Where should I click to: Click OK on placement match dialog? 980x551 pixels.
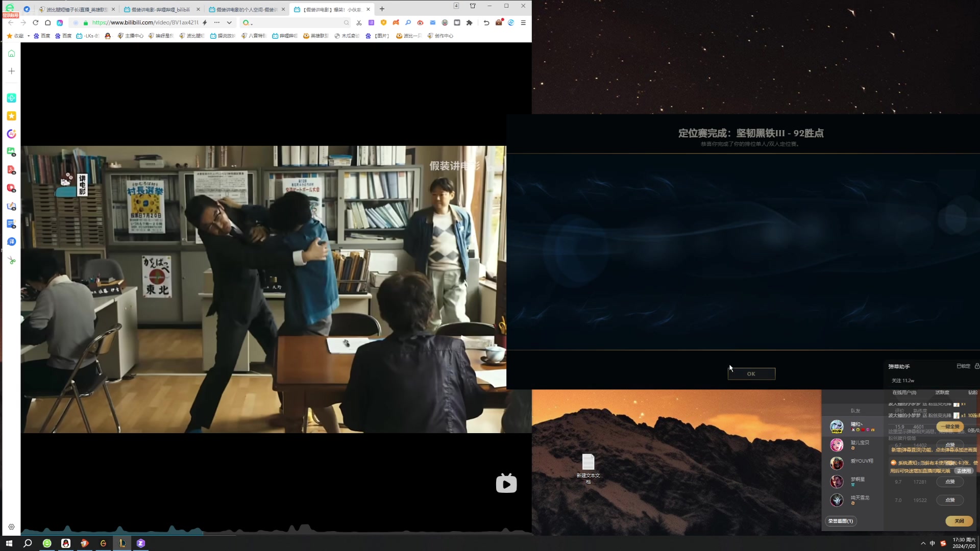(751, 374)
